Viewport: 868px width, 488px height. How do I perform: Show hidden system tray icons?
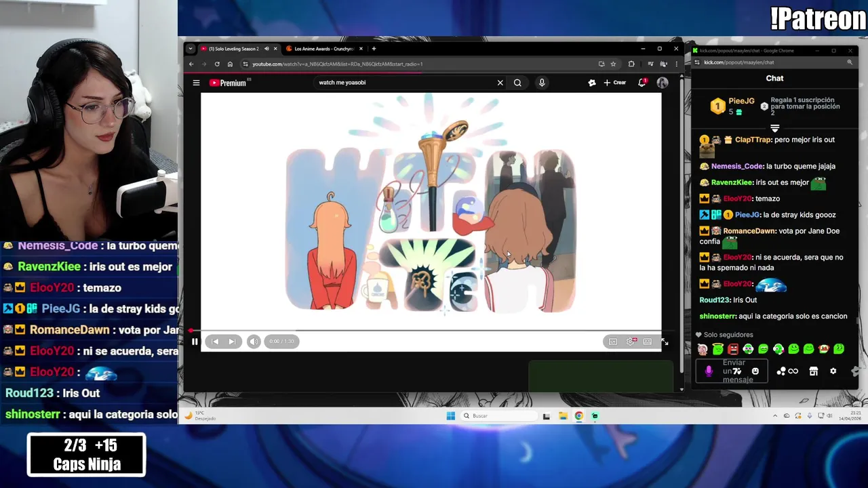[775, 416]
